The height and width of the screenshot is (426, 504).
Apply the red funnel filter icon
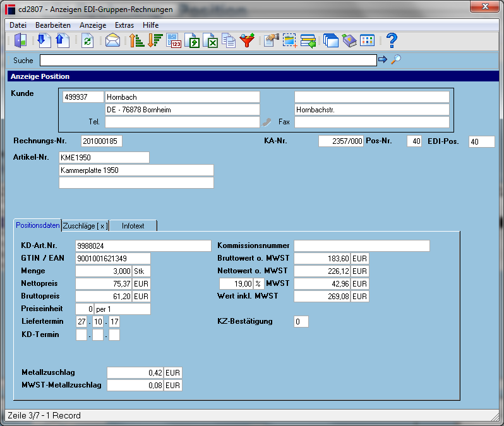point(247,41)
